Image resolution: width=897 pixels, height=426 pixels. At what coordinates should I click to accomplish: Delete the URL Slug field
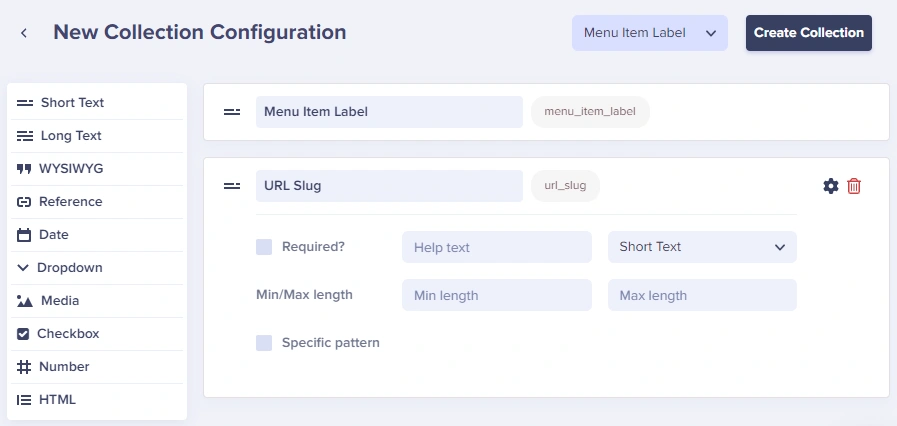click(x=854, y=186)
